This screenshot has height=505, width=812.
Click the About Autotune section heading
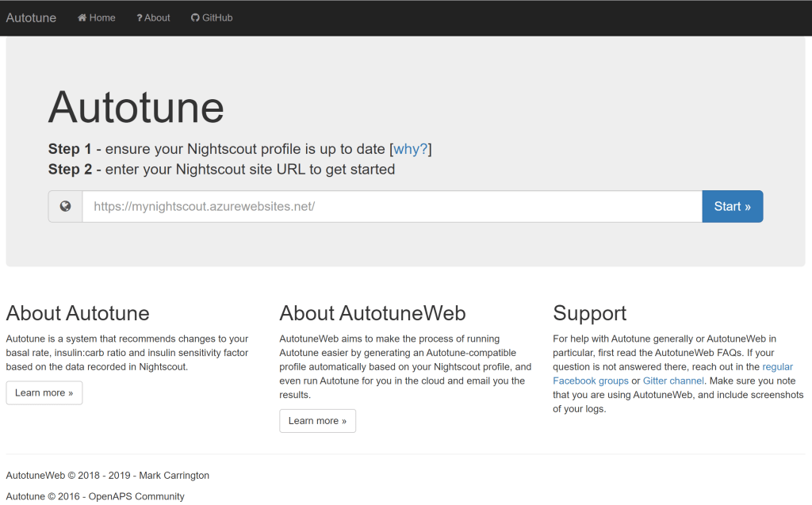(78, 313)
